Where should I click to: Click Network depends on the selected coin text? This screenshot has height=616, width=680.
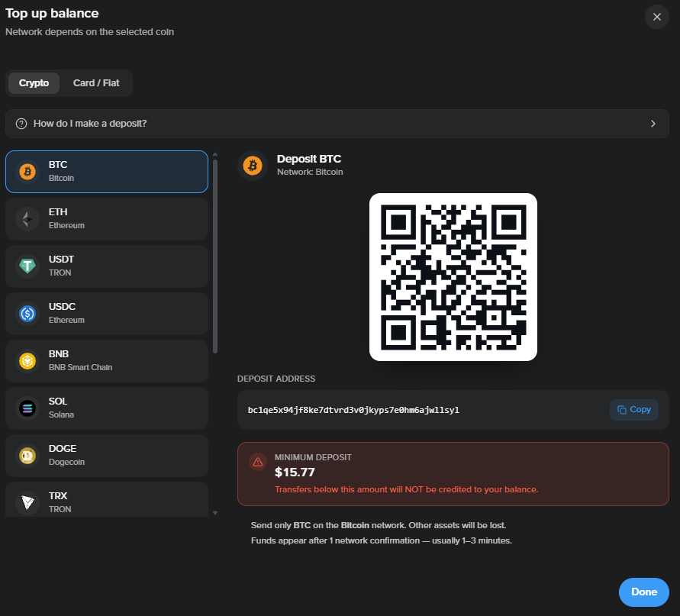pos(90,31)
